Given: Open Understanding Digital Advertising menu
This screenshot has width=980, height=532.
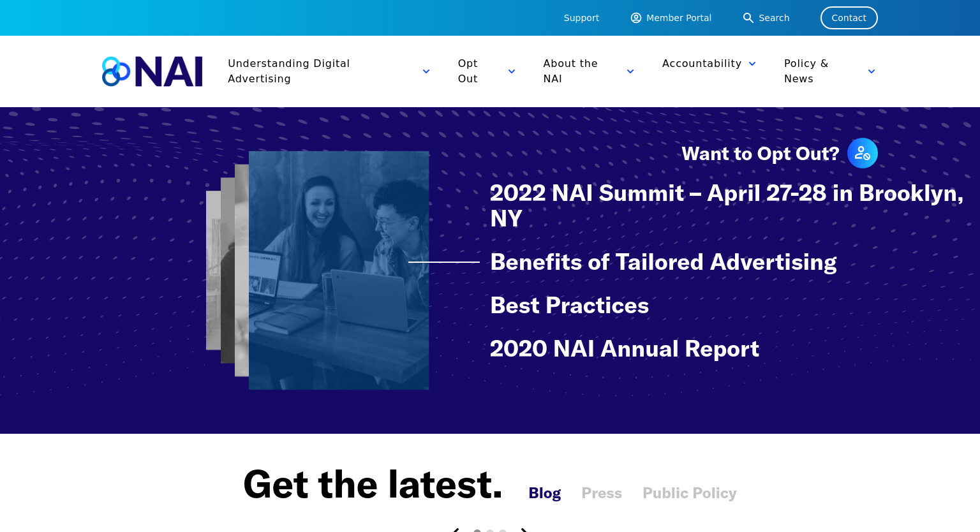Looking at the screenshot, I should [x=289, y=71].
